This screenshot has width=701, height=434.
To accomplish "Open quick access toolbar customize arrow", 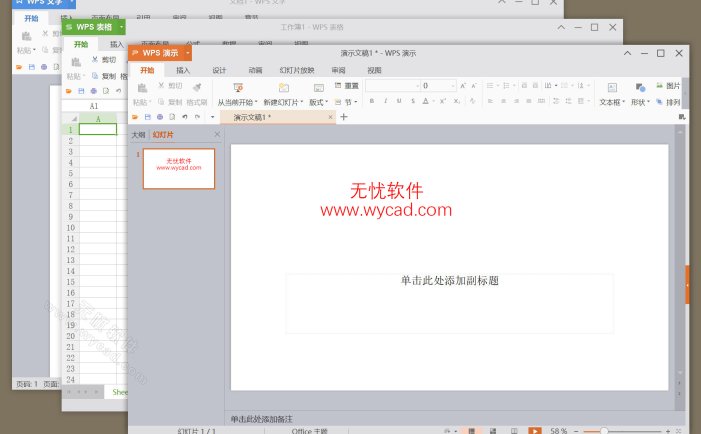I will [212, 117].
